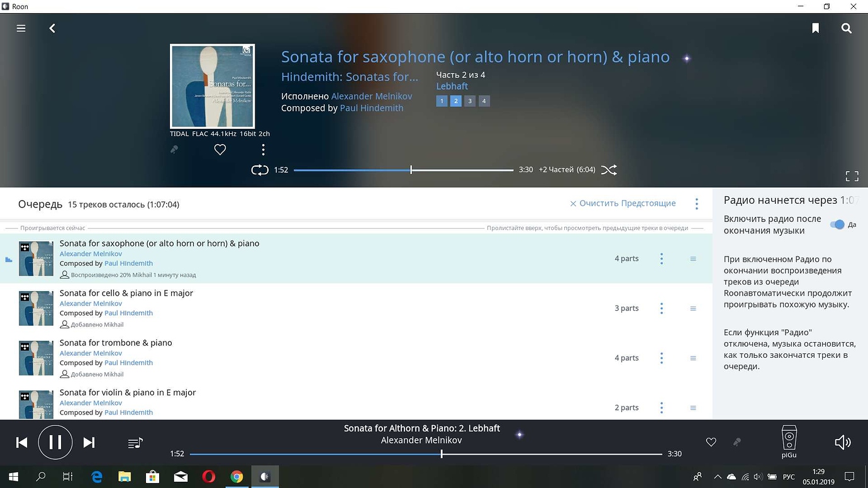Open File Explorer from taskbar

125,477
